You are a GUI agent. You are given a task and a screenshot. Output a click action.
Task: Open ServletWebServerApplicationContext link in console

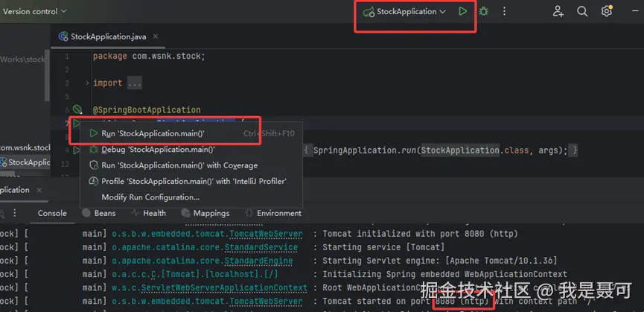pos(224,287)
